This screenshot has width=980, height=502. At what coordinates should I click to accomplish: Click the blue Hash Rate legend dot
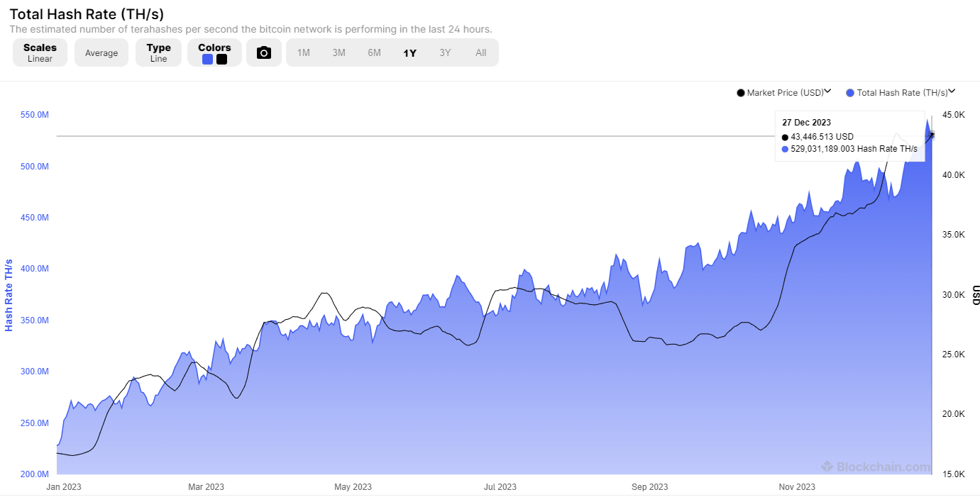click(850, 93)
